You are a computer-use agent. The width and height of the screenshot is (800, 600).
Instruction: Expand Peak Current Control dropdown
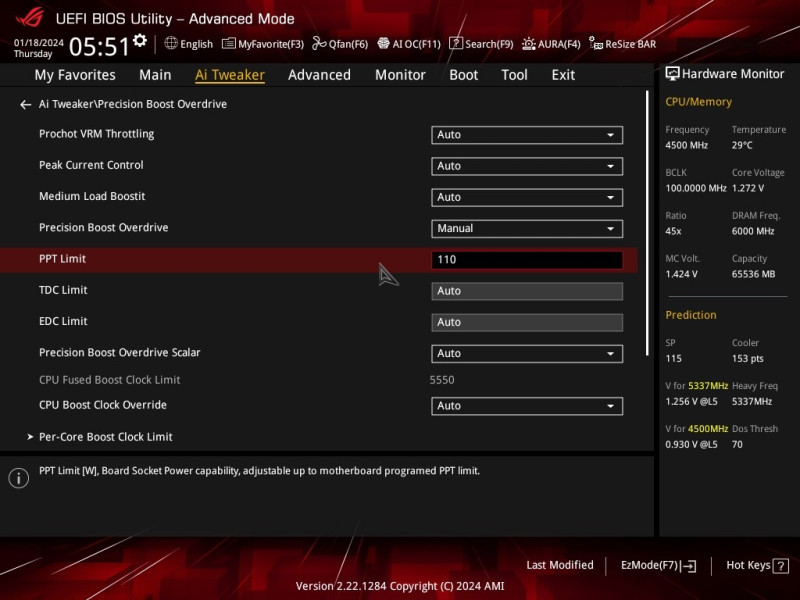527,166
